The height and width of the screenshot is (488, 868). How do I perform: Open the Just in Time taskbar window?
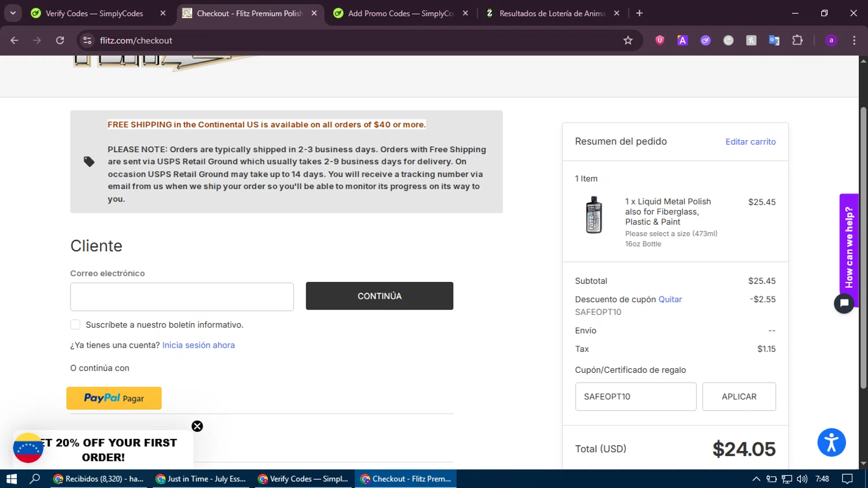[201, 479]
